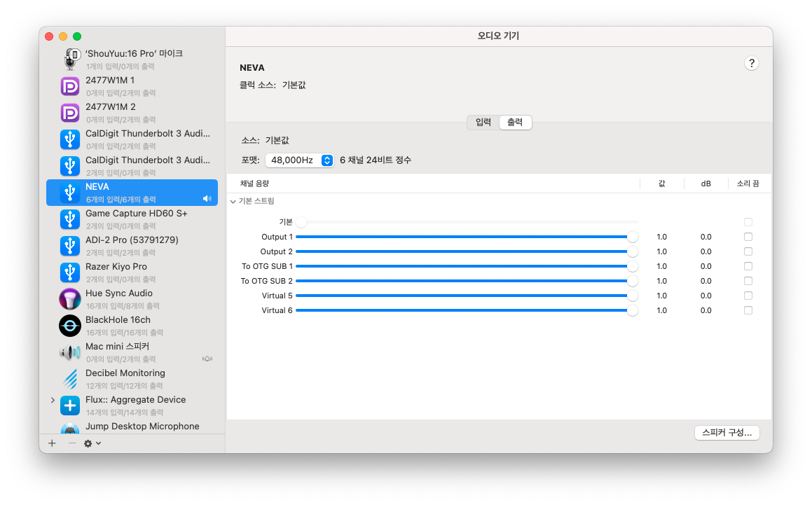Adjust the Virtual 6 volume slider

467,311
